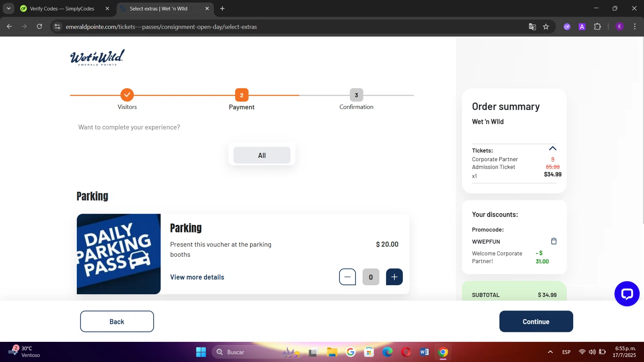This screenshot has height=362, width=644.
Task: Open the Extensions puzzle menu
Action: pos(598,27)
